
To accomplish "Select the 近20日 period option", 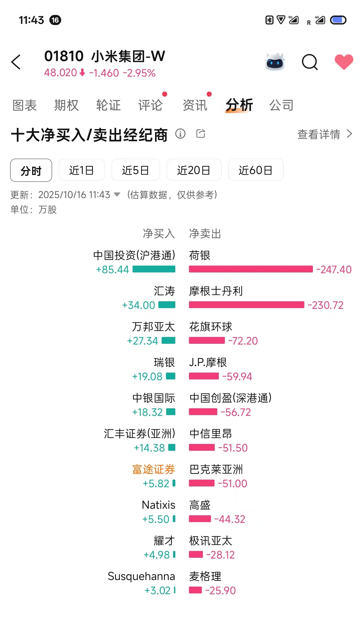I will click(194, 170).
